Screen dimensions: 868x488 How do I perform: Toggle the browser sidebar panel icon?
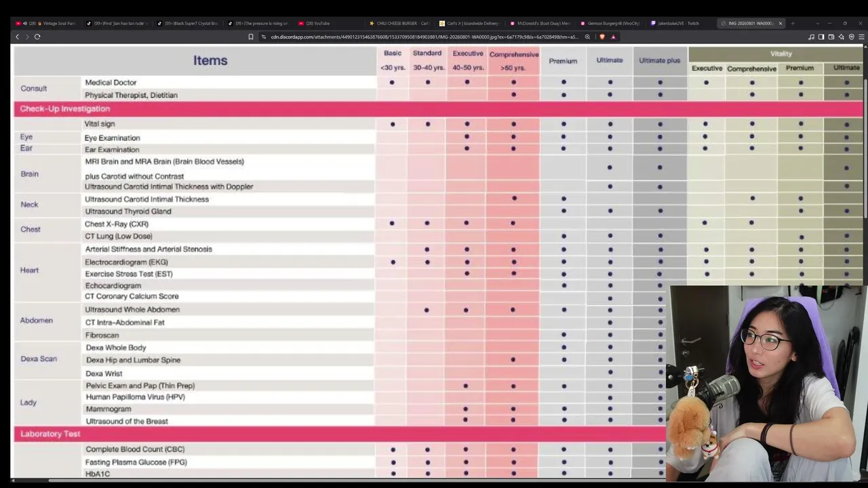tap(821, 37)
